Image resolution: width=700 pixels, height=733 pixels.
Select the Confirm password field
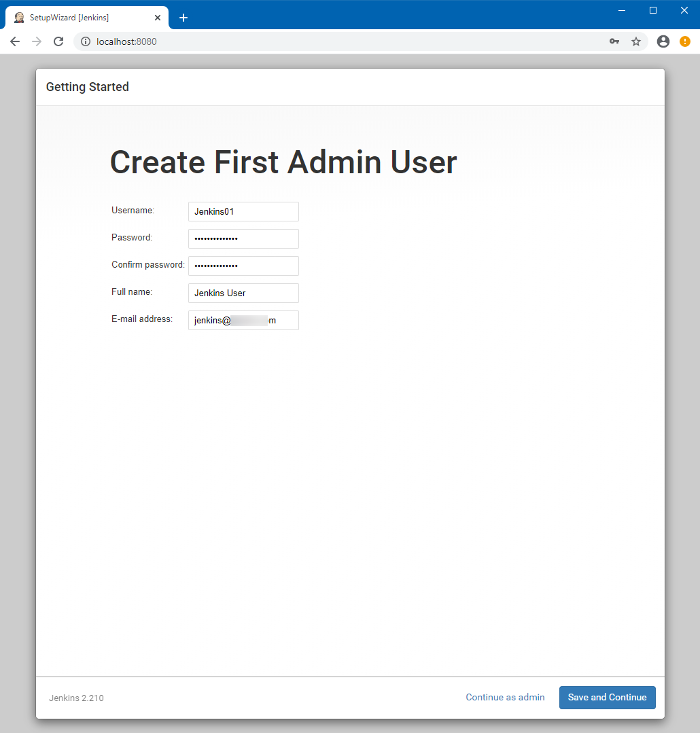243,266
